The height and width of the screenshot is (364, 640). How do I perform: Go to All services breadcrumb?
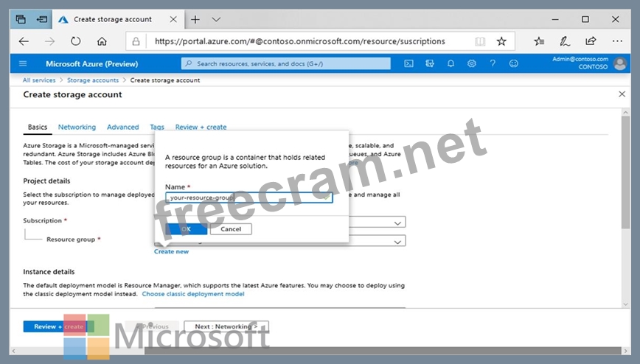39,80
